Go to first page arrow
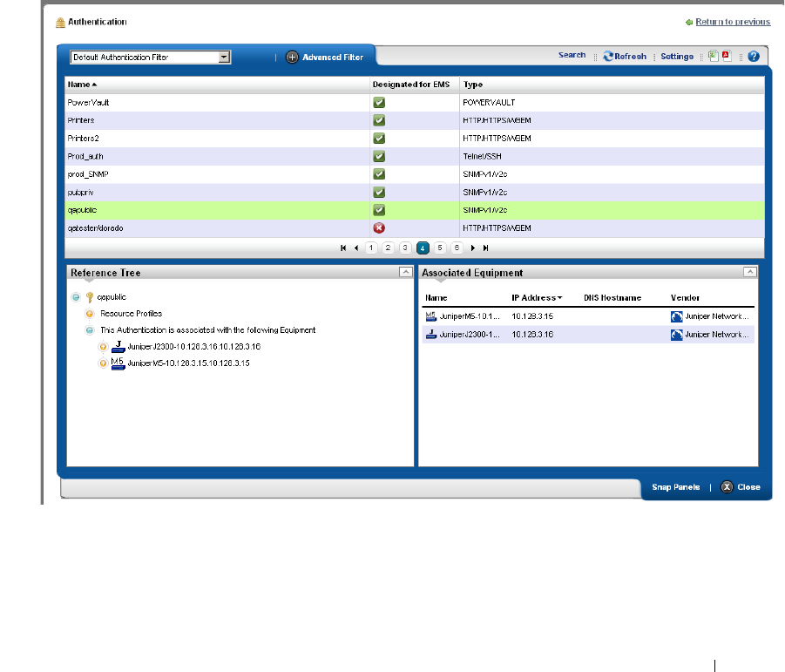The height and width of the screenshot is (672, 785). click(x=343, y=248)
